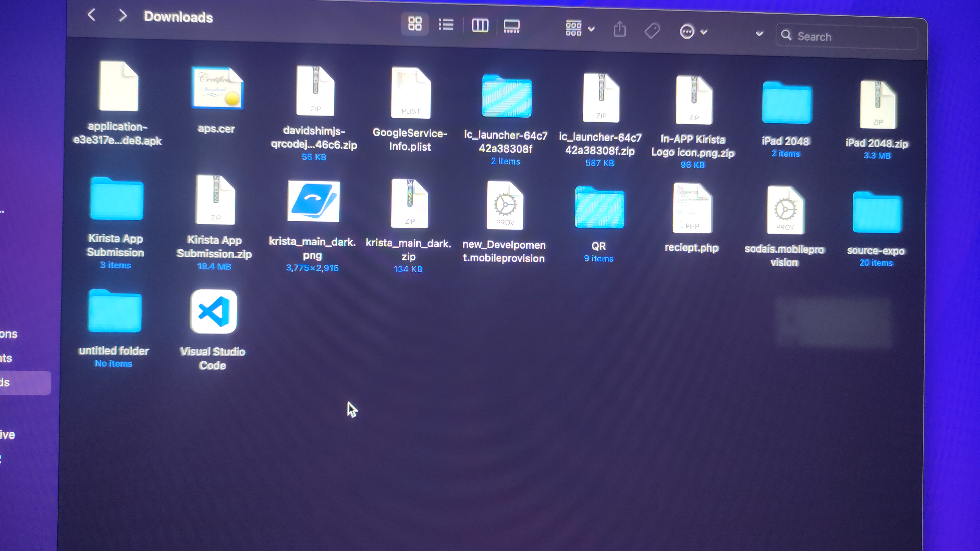Viewport: 980px width, 551px height.
Task: Switch to gallery view
Action: (511, 27)
